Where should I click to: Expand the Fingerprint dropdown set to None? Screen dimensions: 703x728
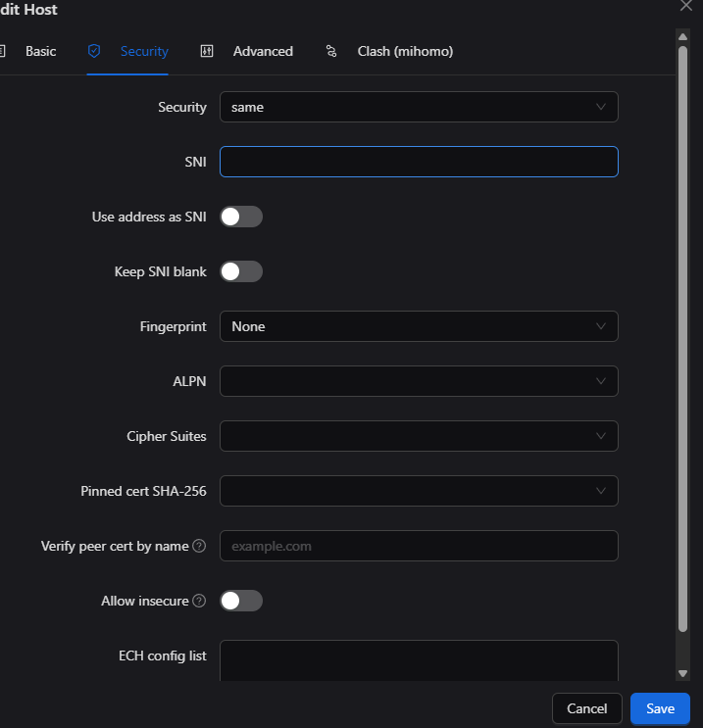coord(419,326)
